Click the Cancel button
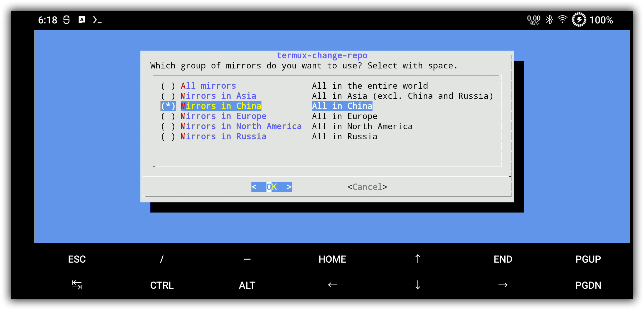 tap(367, 187)
